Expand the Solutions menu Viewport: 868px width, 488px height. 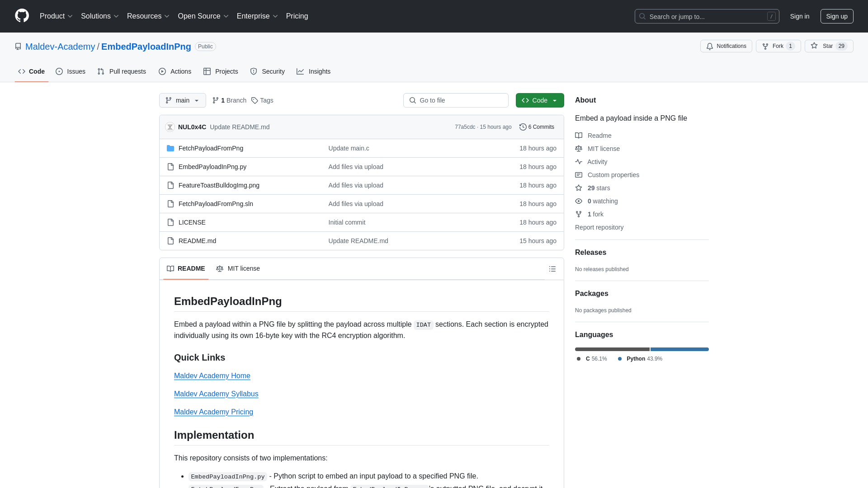click(x=100, y=16)
